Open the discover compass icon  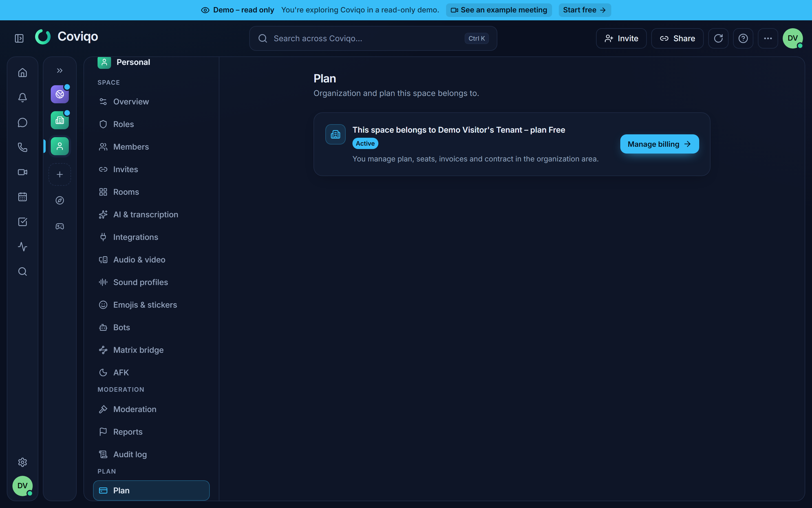pos(60,200)
